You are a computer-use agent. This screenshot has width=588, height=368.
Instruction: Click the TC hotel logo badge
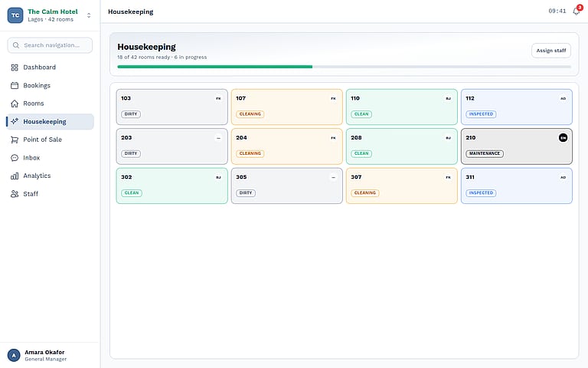(15, 15)
